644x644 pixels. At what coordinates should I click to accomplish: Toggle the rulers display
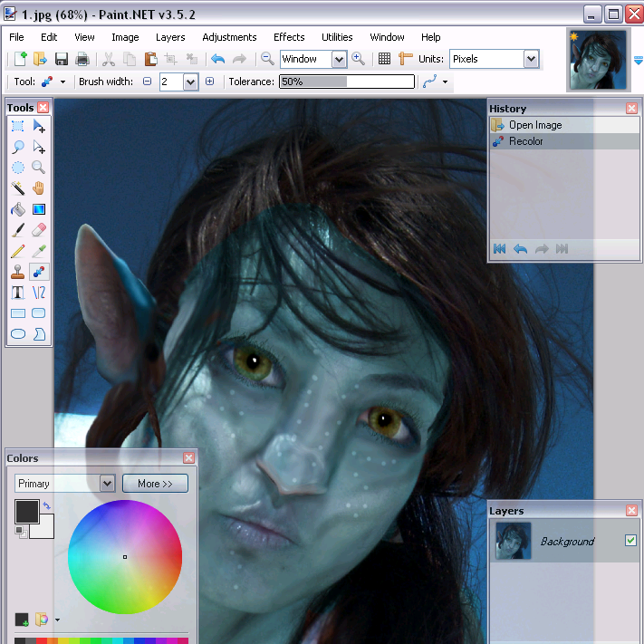[406, 59]
